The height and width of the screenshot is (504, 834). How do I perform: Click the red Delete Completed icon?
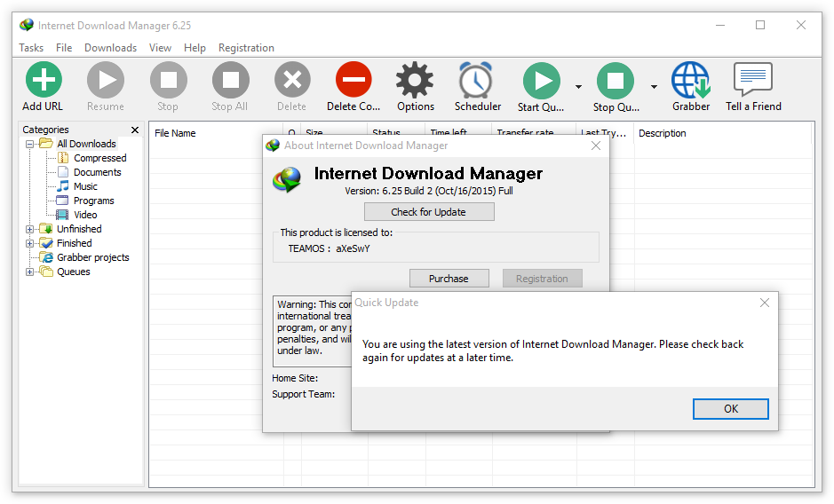(x=353, y=80)
